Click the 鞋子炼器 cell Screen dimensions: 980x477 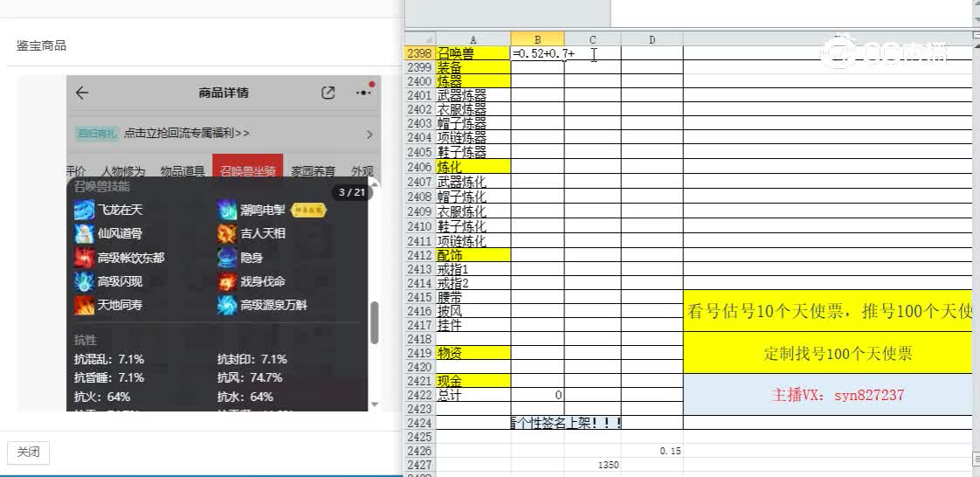(473, 152)
